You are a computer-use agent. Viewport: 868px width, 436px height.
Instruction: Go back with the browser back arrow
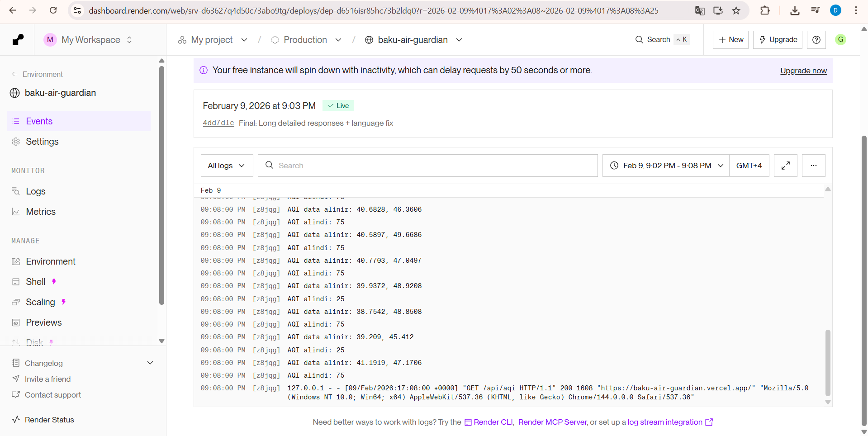click(13, 10)
